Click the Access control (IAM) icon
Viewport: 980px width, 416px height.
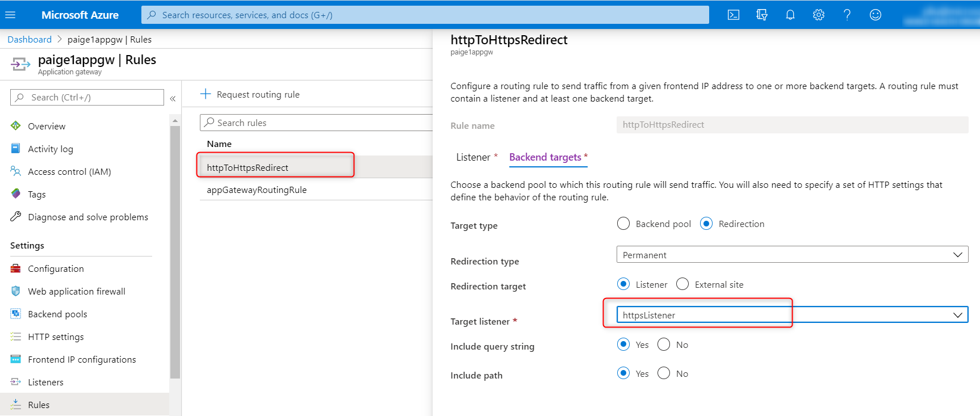point(16,171)
